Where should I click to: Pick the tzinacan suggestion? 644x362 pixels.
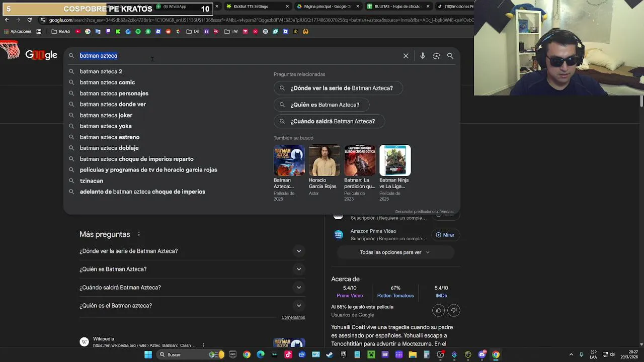click(x=91, y=181)
